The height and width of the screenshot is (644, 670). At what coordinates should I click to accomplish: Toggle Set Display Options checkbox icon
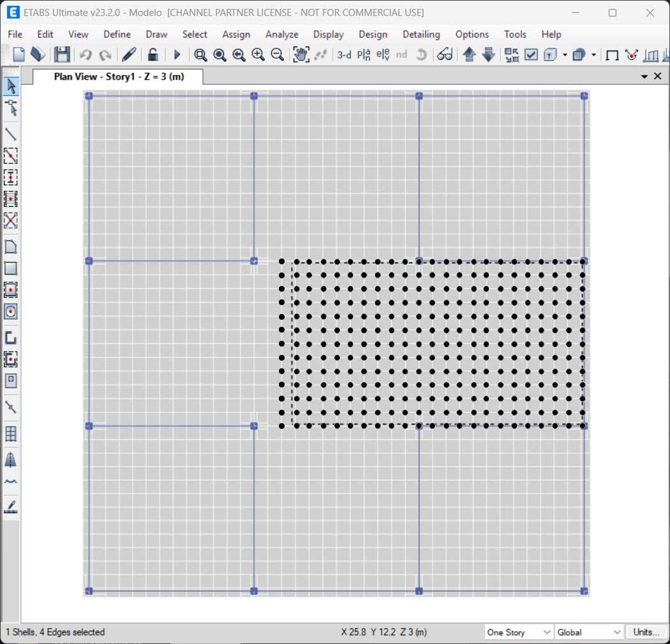pos(531,55)
